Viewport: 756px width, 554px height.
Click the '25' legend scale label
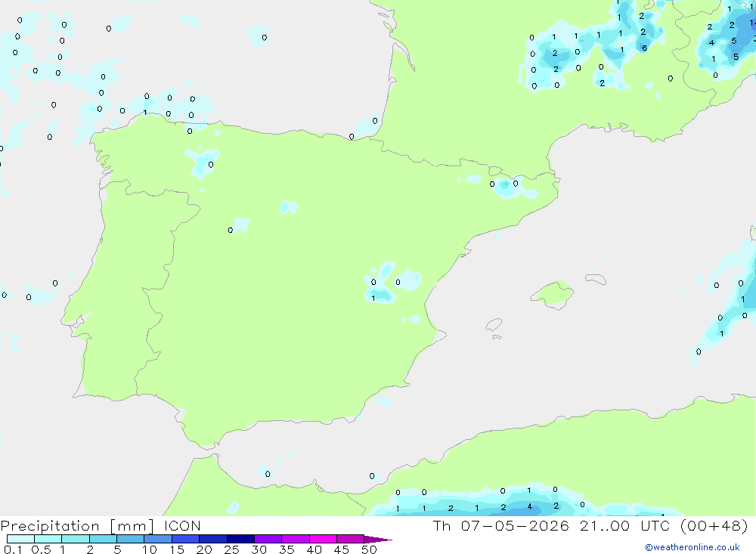click(x=232, y=549)
